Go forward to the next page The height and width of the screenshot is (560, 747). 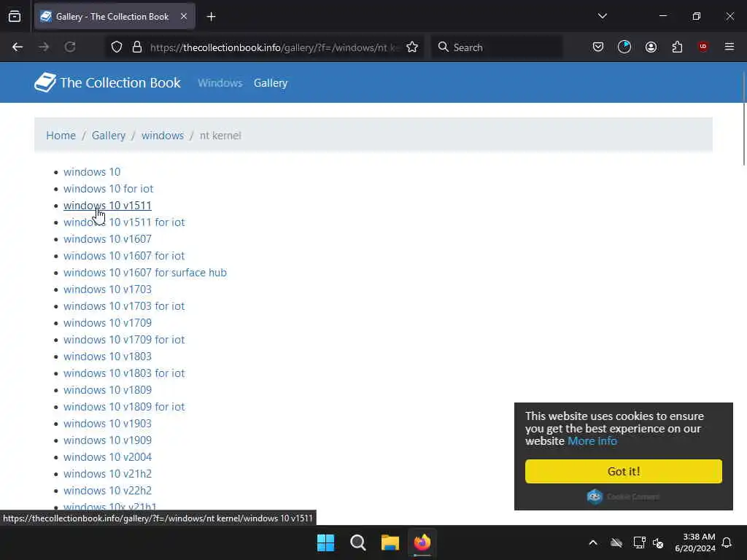(x=44, y=47)
